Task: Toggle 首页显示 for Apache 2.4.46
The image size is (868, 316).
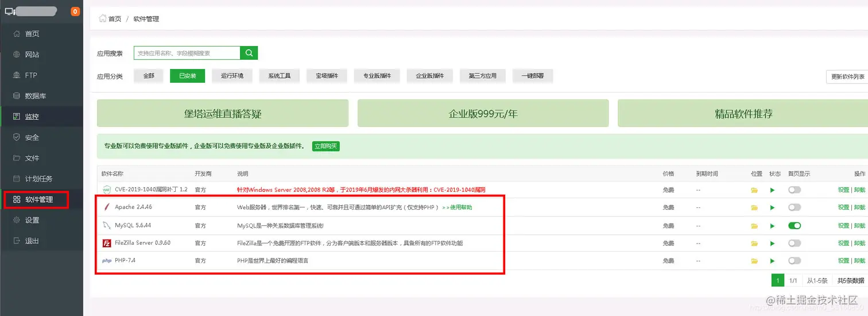Action: click(x=795, y=207)
